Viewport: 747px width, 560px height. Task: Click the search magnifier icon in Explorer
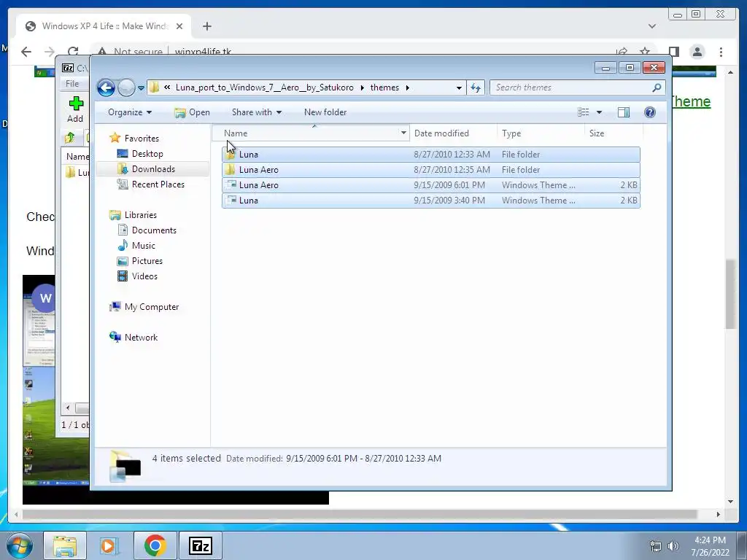(657, 87)
